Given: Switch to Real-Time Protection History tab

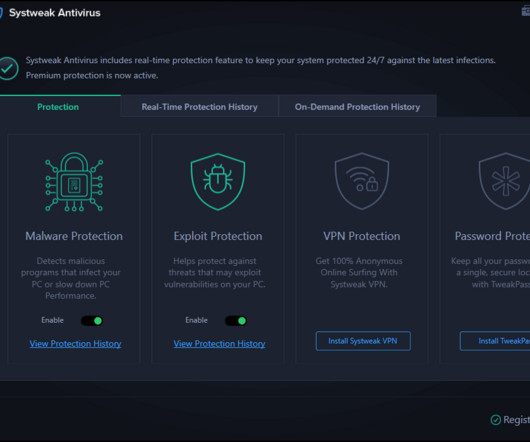Looking at the screenshot, I should 199,107.
